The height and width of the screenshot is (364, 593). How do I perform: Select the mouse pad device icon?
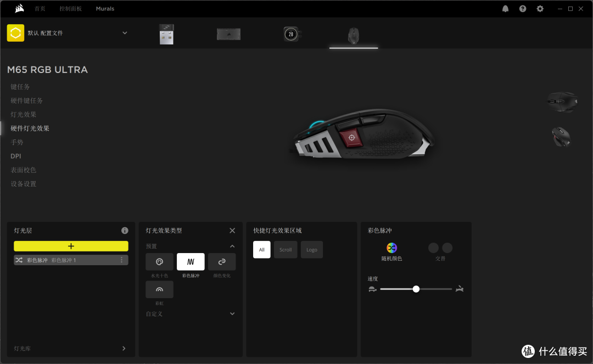click(228, 34)
